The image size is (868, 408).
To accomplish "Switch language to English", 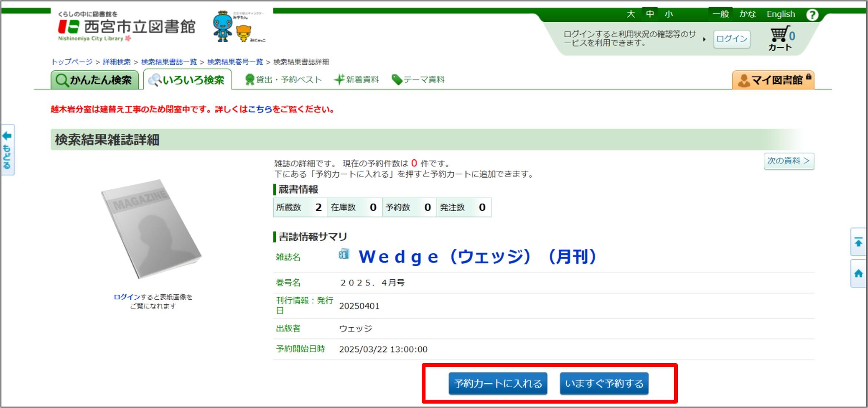I will point(781,14).
